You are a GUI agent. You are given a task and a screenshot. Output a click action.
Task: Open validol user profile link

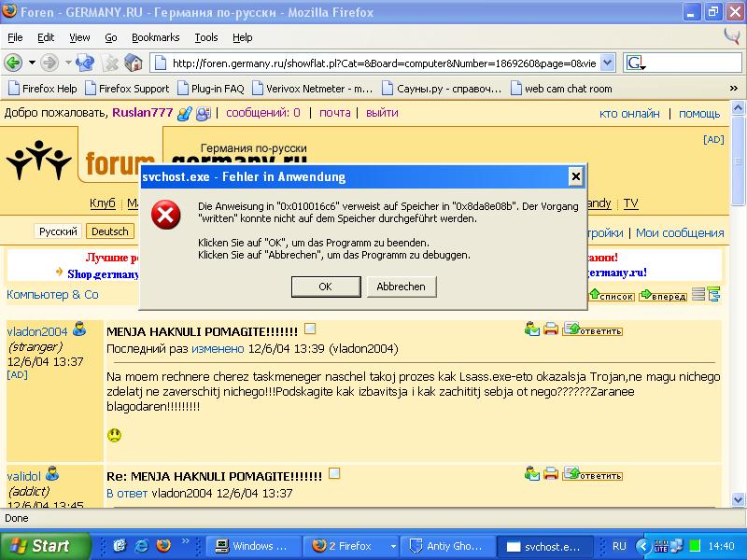point(24,476)
